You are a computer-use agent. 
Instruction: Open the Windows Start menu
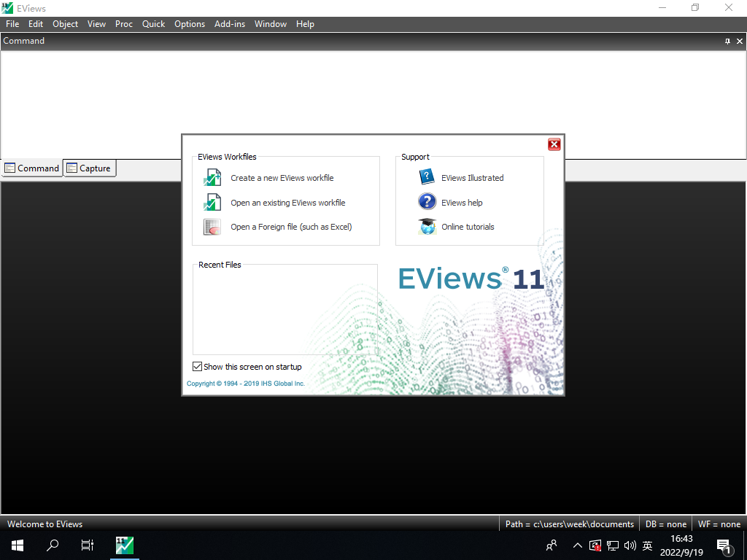[x=18, y=545]
